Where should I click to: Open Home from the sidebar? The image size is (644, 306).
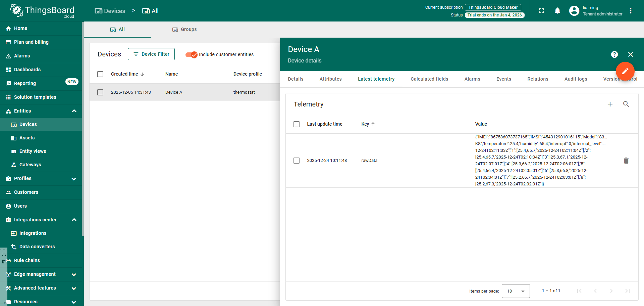pos(41,29)
